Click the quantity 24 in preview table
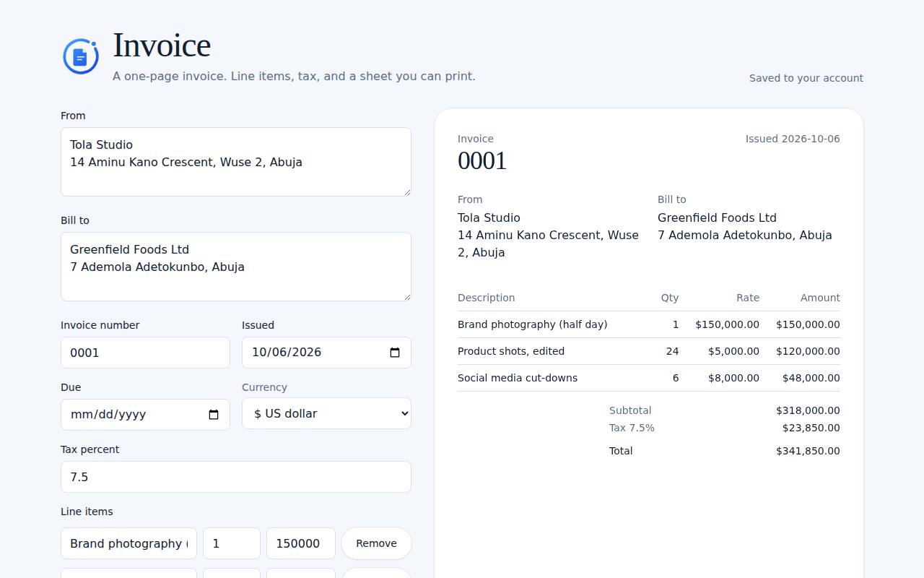924x578 pixels. [672, 351]
